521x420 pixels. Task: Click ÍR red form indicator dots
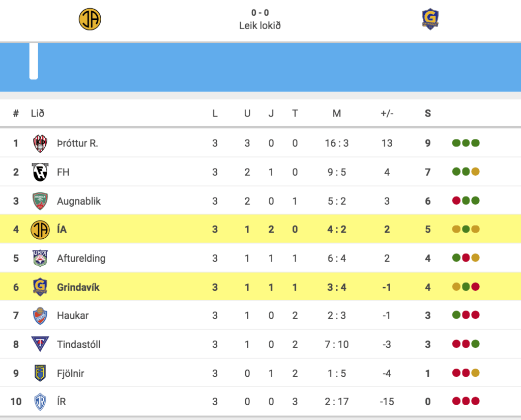(x=466, y=401)
